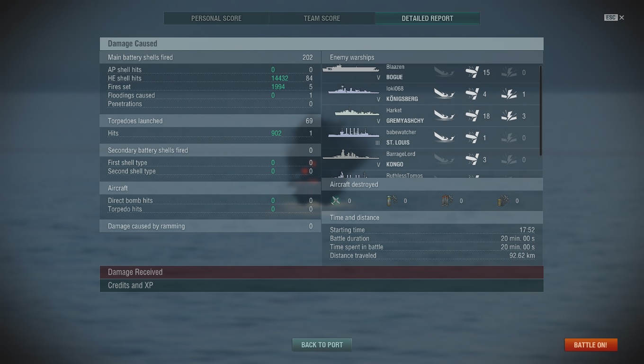Click the Bogue carrier silhouette
Image resolution: width=644 pixels, height=364 pixels.
click(351, 68)
